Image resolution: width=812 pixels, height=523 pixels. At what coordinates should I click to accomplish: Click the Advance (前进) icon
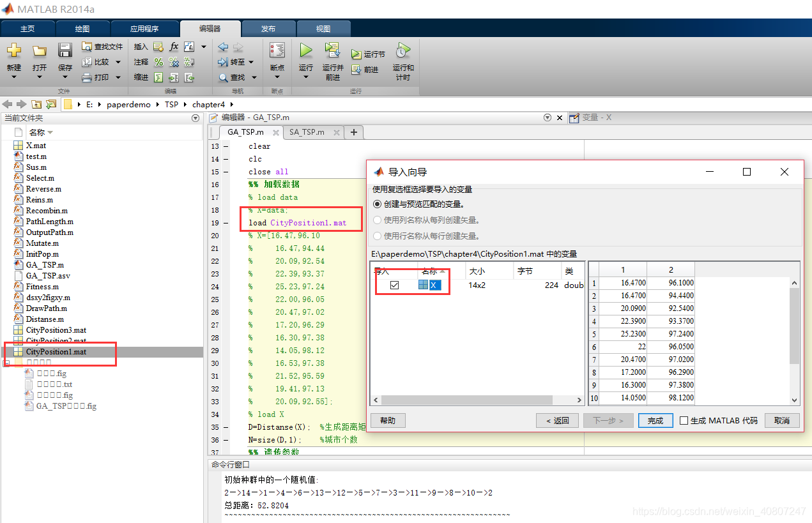(x=356, y=70)
